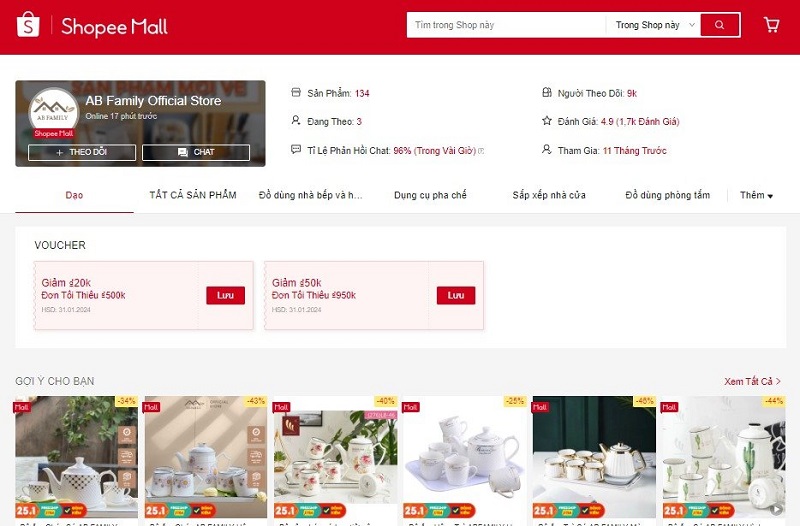
Task: Click the chat bubble icon beside Tỉ Lệ Phản Hồi
Action: pos(295,150)
